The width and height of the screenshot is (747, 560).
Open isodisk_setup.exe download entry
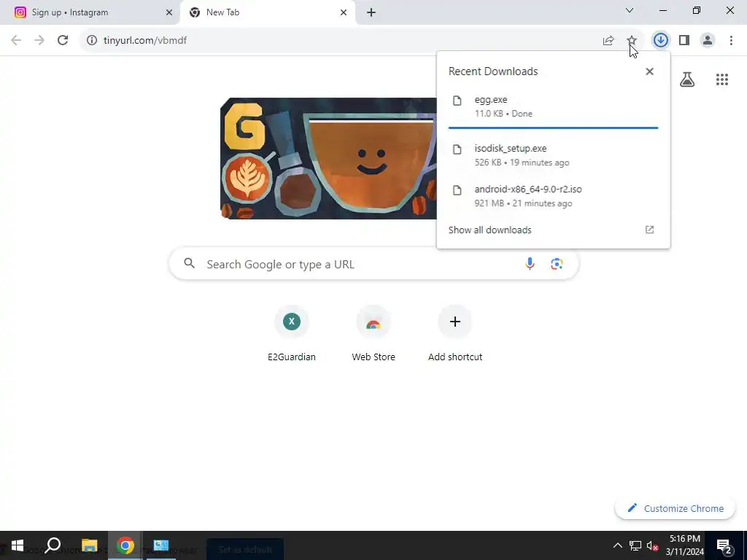[x=553, y=155]
